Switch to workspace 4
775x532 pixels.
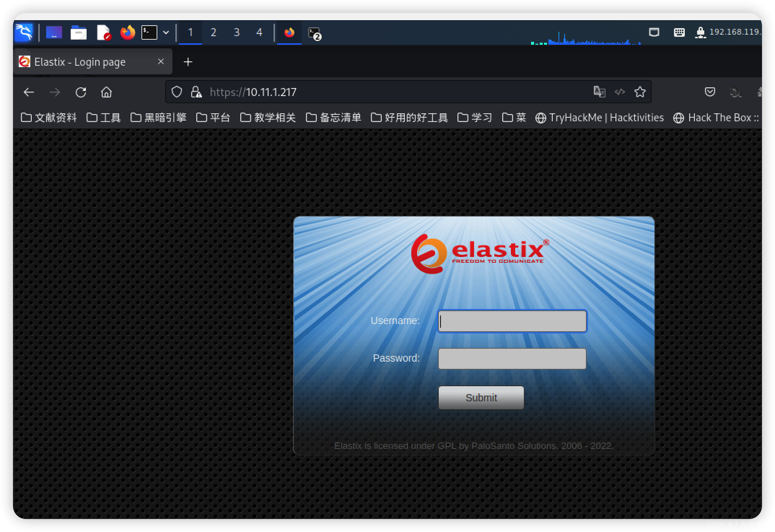(259, 32)
